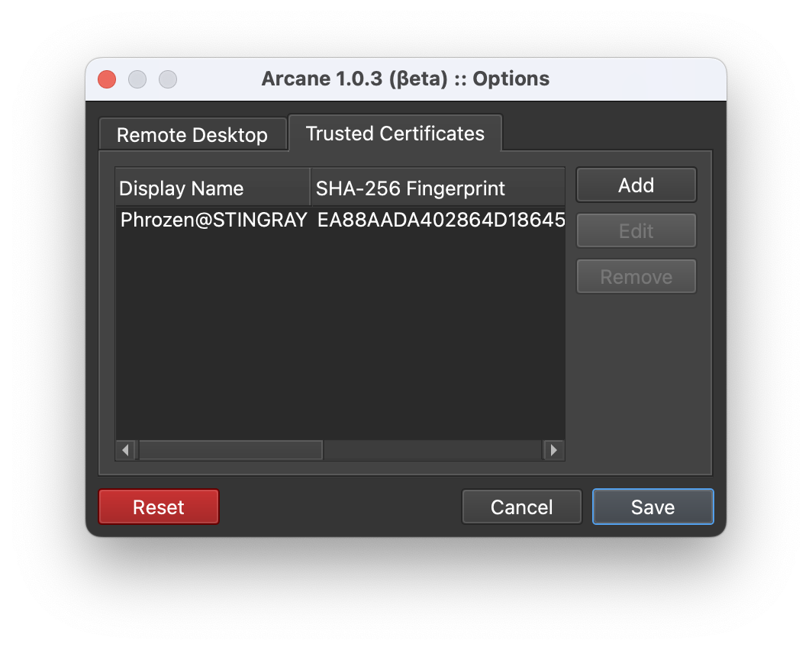Click the right scroll arrow icon
The width and height of the screenshot is (812, 650).
point(553,450)
